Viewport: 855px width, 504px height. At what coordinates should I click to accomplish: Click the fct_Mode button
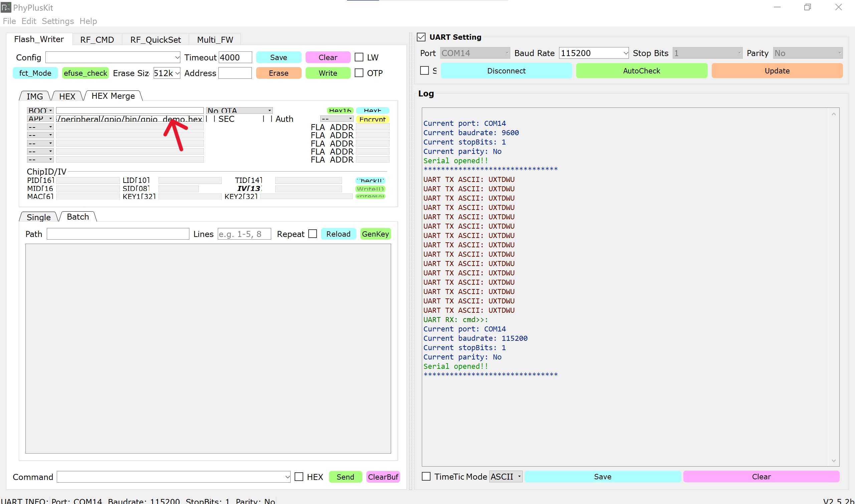pyautogui.click(x=35, y=73)
